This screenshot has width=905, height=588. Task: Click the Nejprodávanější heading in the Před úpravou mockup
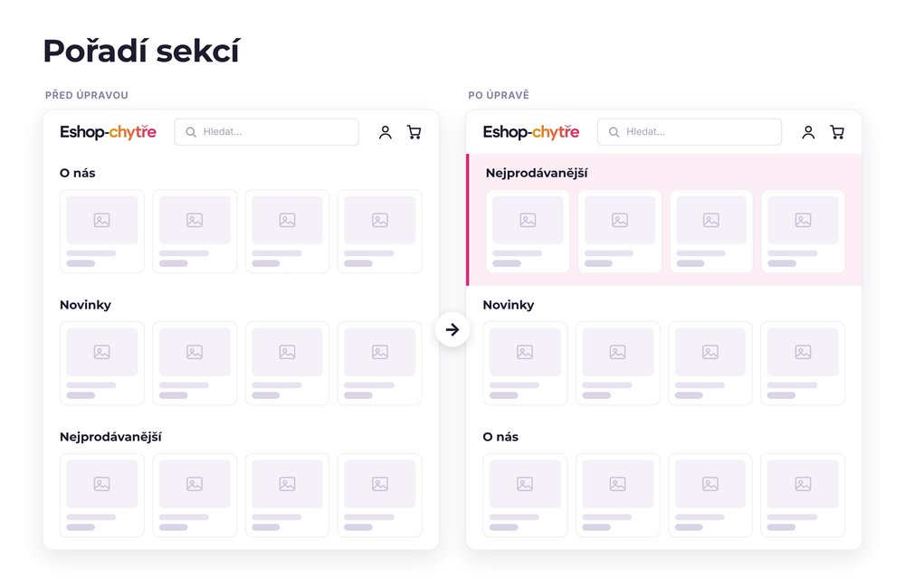pyautogui.click(x=110, y=437)
